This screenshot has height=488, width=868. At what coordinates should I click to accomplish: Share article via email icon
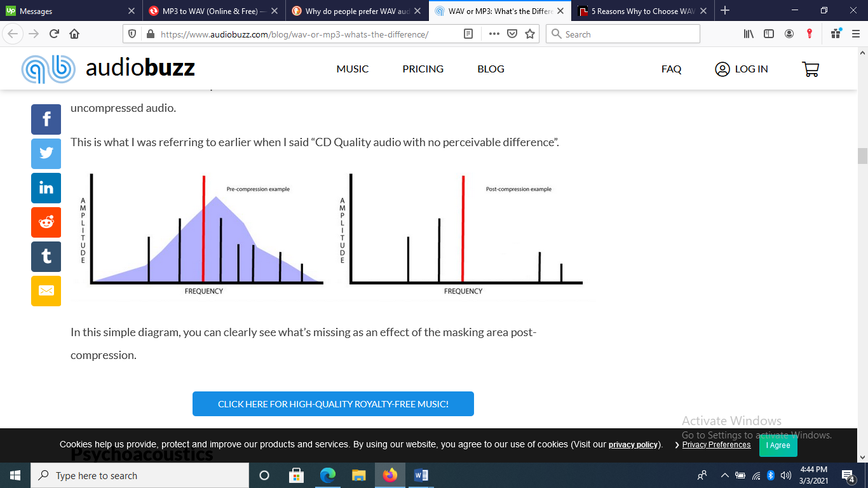[46, 291]
